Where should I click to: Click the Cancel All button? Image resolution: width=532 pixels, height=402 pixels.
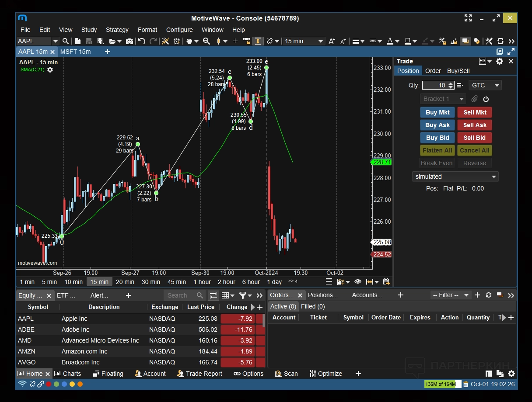tap(475, 150)
